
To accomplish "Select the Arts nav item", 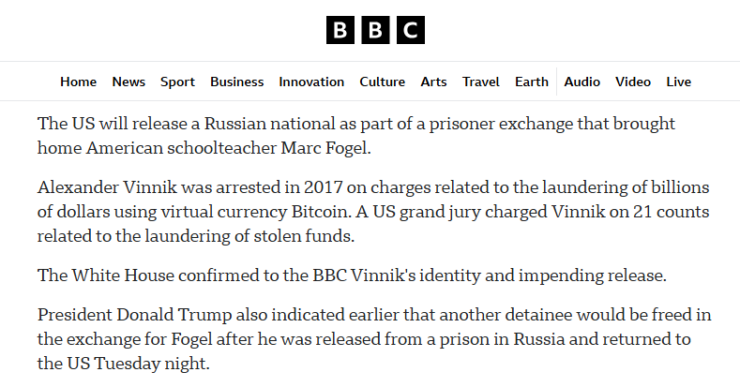I will [x=434, y=82].
